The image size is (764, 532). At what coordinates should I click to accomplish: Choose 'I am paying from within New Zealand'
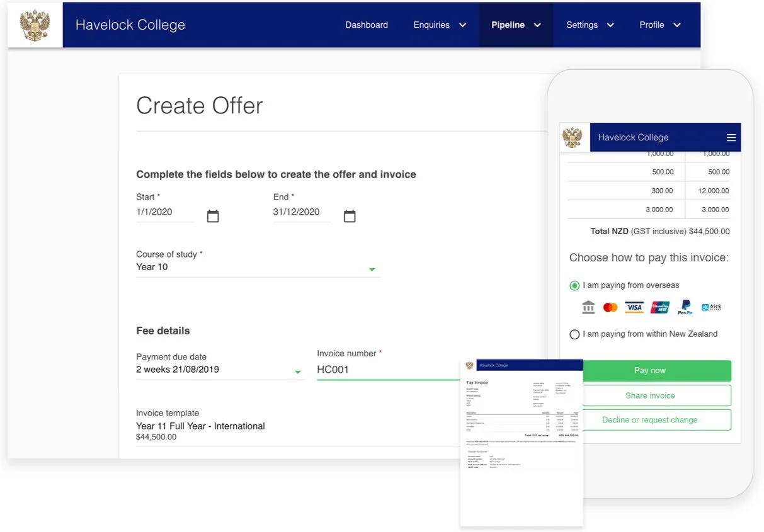point(574,334)
